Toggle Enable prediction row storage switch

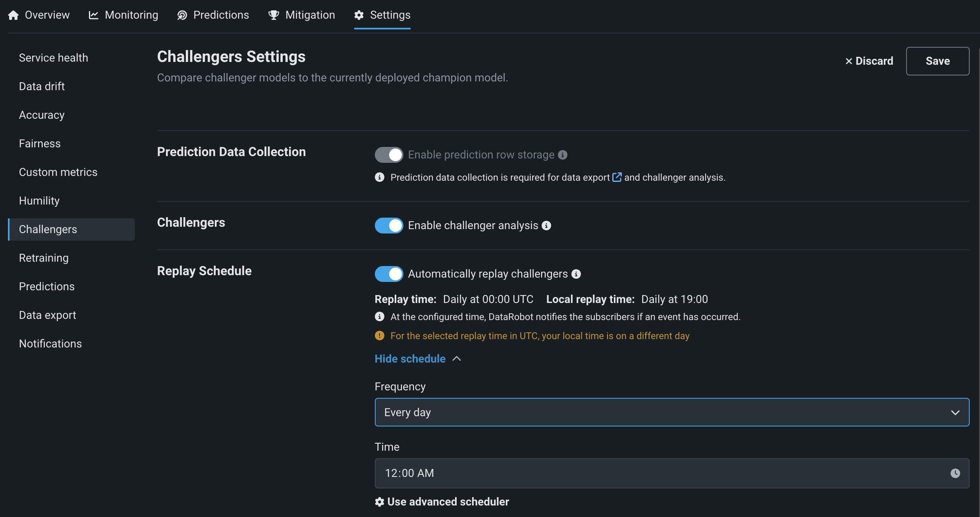click(x=389, y=155)
